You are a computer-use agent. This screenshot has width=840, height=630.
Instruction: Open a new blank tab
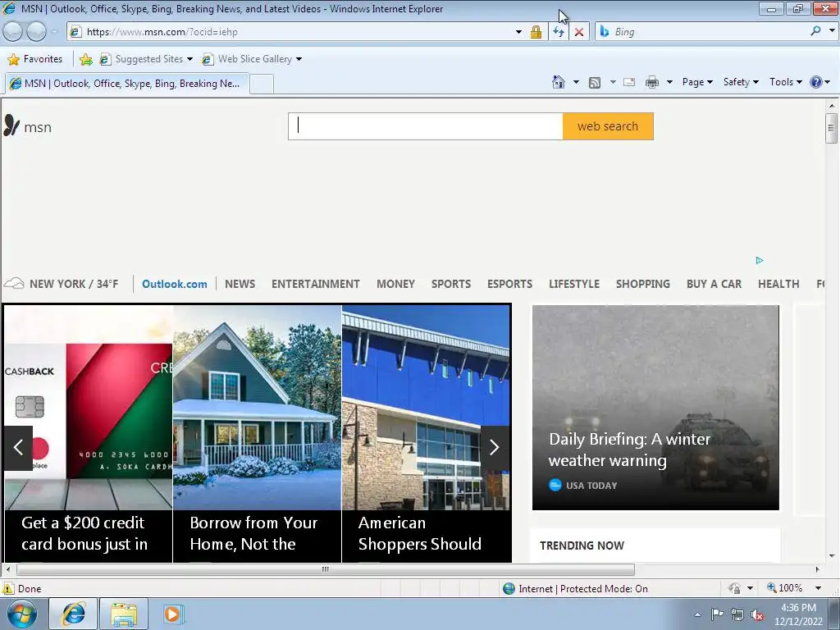[x=262, y=84]
